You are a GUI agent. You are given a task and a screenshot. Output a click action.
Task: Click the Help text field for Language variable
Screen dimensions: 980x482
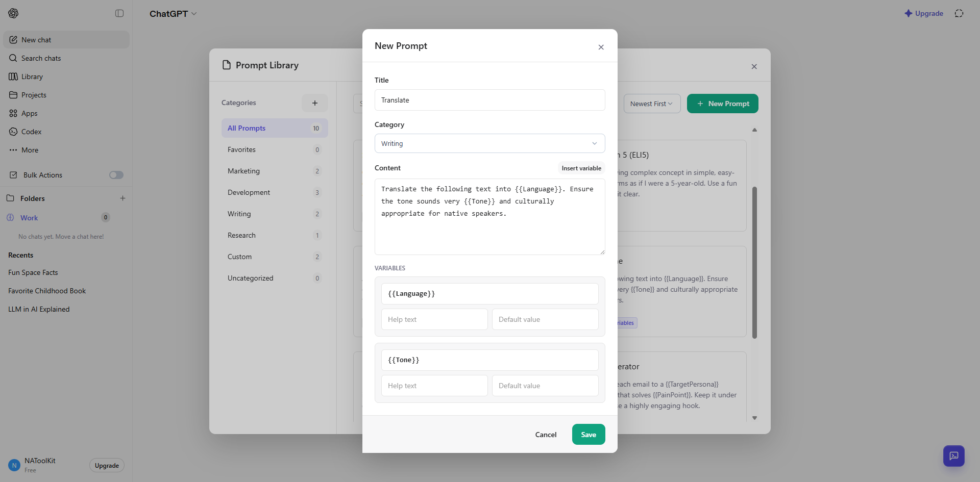[434, 319]
